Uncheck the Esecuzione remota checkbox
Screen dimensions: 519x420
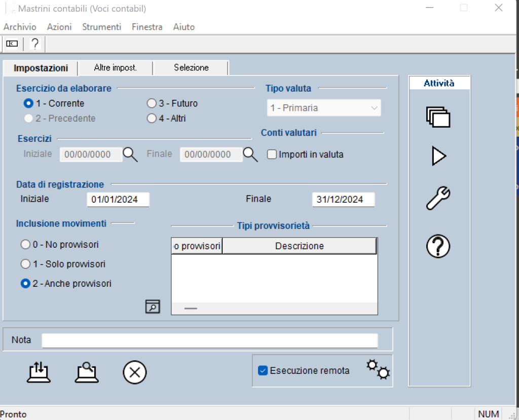click(263, 370)
